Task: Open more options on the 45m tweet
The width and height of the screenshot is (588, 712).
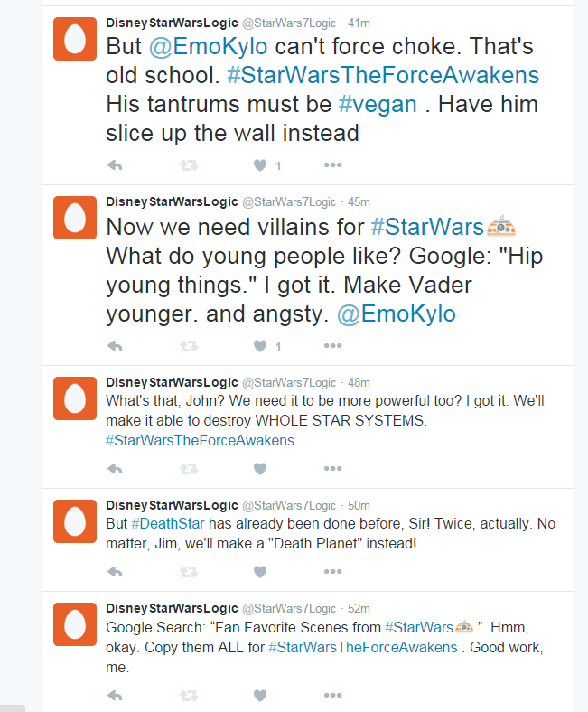Action: [332, 346]
